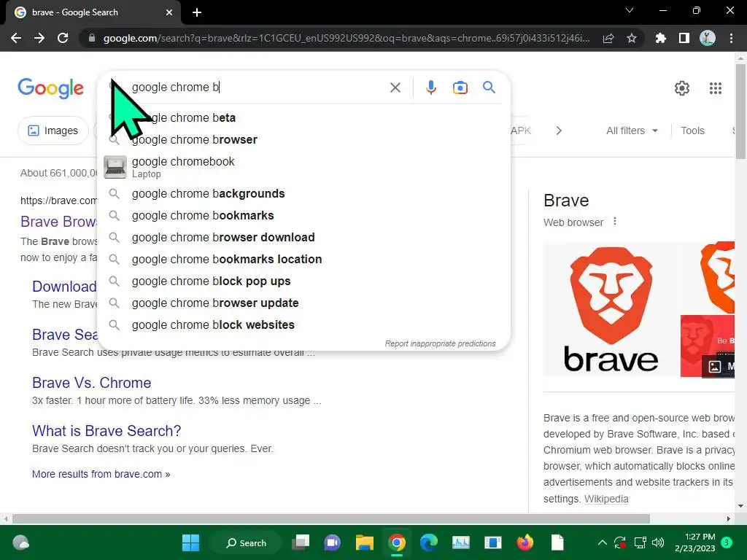Image resolution: width=747 pixels, height=560 pixels.
Task: Open the Wikipedia link in Brave panel
Action: click(x=606, y=499)
